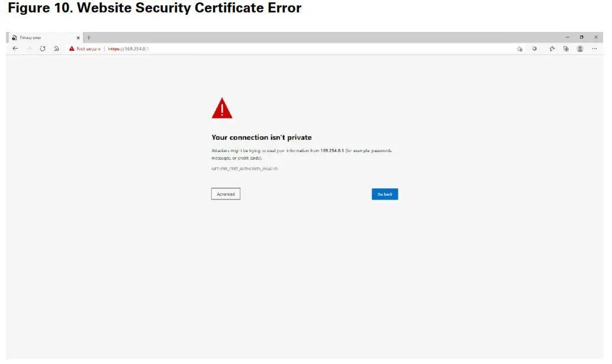Click the red Not secure warning indicator

[85, 49]
